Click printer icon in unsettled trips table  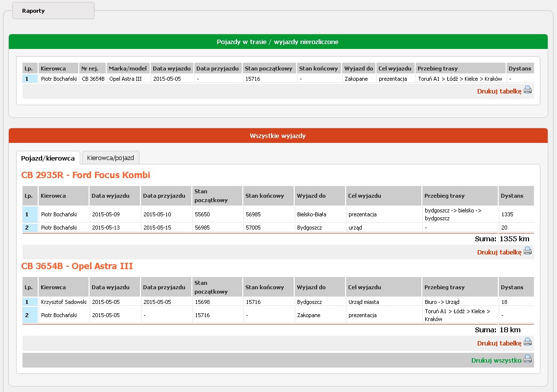pyautogui.click(x=528, y=90)
